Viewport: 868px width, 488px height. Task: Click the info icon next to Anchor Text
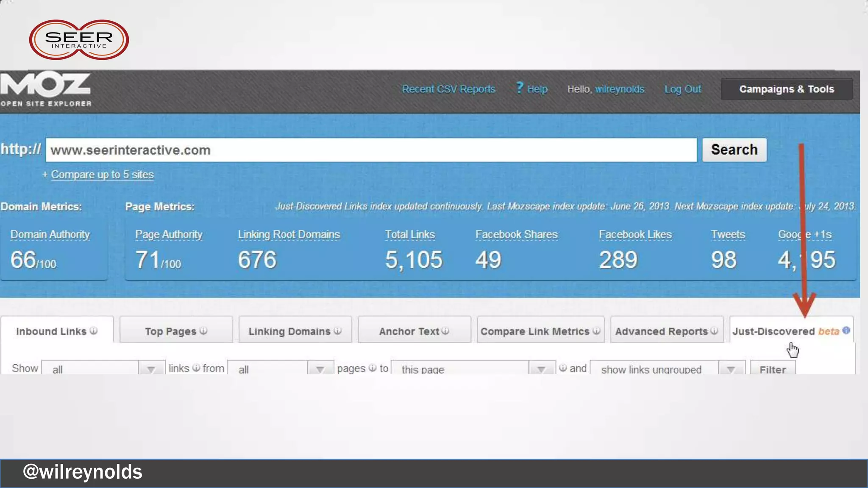point(445,330)
